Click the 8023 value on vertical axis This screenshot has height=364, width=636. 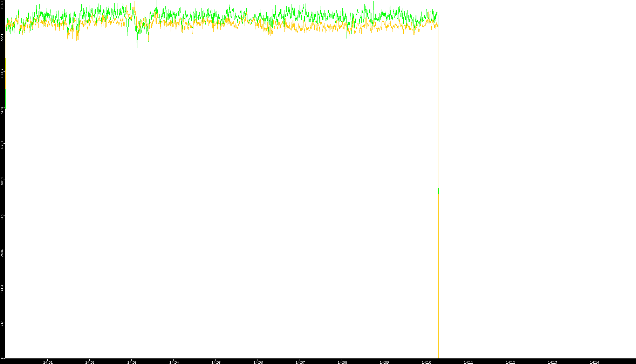(x=2, y=5)
